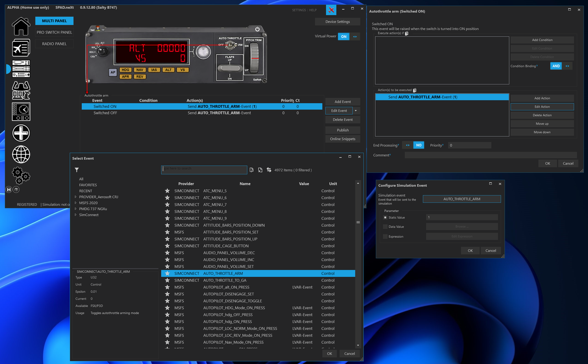Image resolution: width=588 pixels, height=364 pixels.
Task: Favorite star for ATC_MENU_5 row
Action: click(x=167, y=191)
